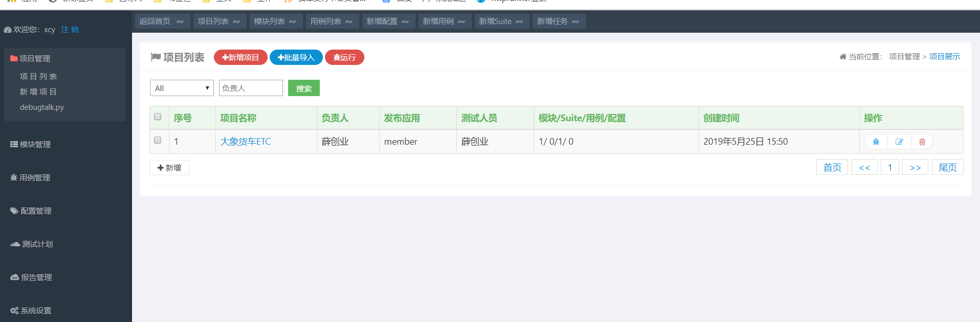Tick the select-all checkbox in table header
Viewport: 980px width, 322px height.
pyautogui.click(x=158, y=117)
